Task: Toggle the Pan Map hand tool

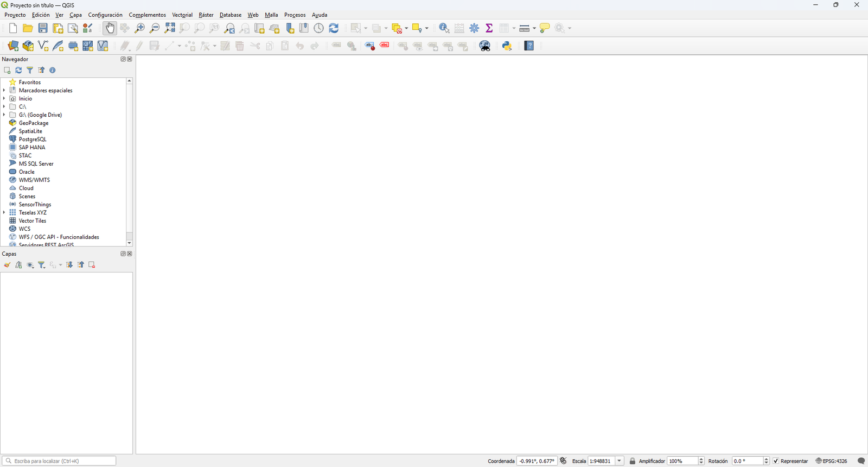Action: (x=110, y=28)
